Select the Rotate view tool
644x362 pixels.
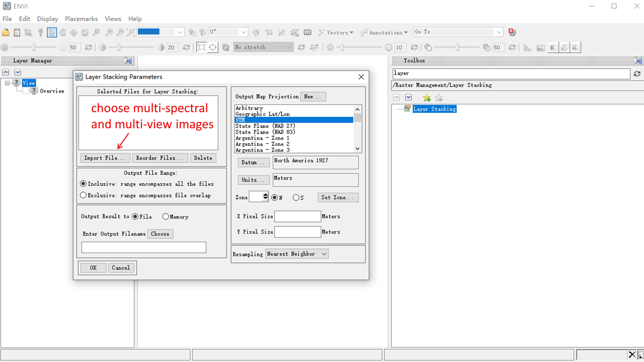pyautogui.click(x=85, y=32)
